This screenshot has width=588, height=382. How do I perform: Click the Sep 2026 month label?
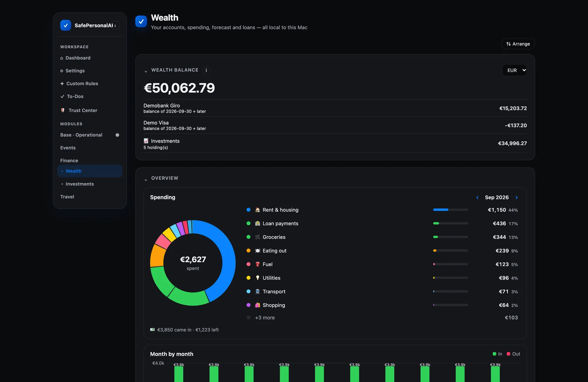click(497, 197)
